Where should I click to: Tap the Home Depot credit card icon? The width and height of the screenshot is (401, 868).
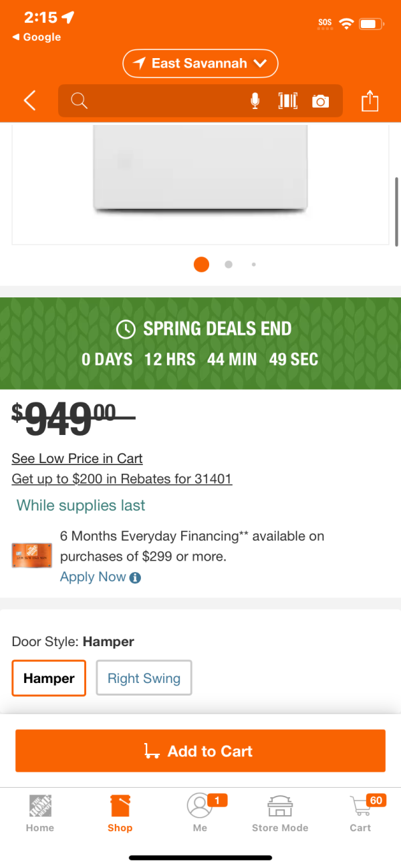[x=32, y=556]
